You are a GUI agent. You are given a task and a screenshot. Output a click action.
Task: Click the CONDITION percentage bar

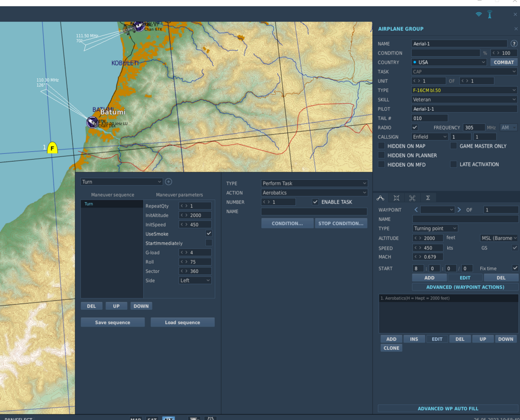point(446,53)
